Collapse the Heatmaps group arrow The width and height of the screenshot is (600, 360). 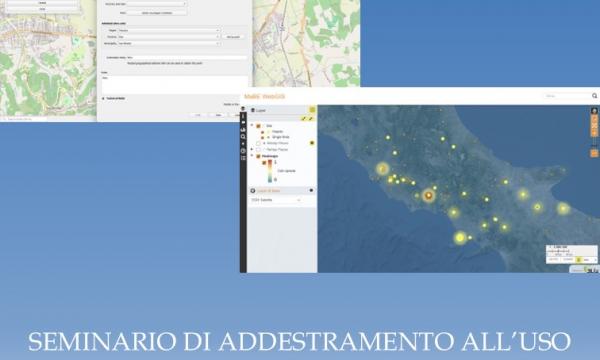(x=252, y=156)
